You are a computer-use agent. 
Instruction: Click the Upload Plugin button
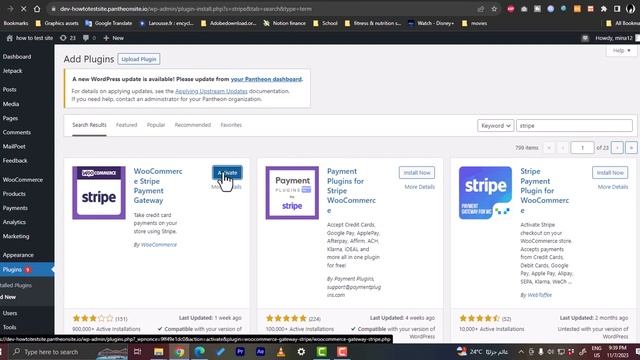tap(139, 59)
